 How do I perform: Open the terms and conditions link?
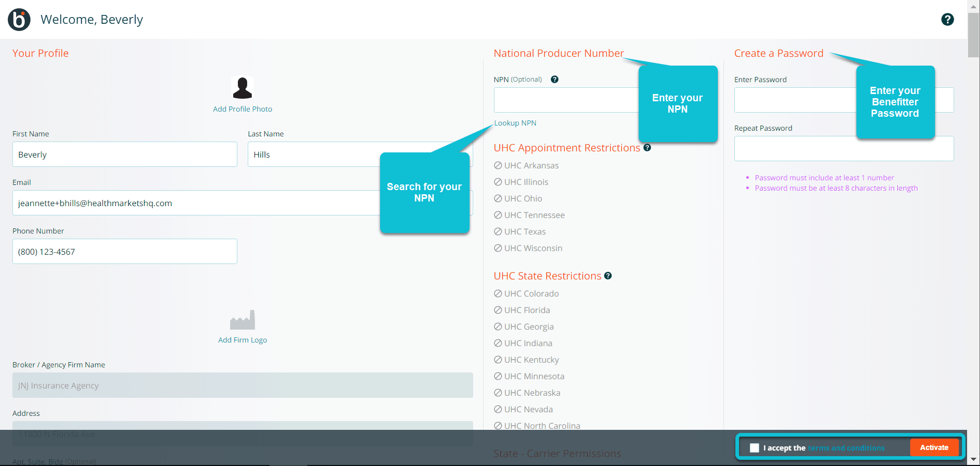click(x=846, y=448)
